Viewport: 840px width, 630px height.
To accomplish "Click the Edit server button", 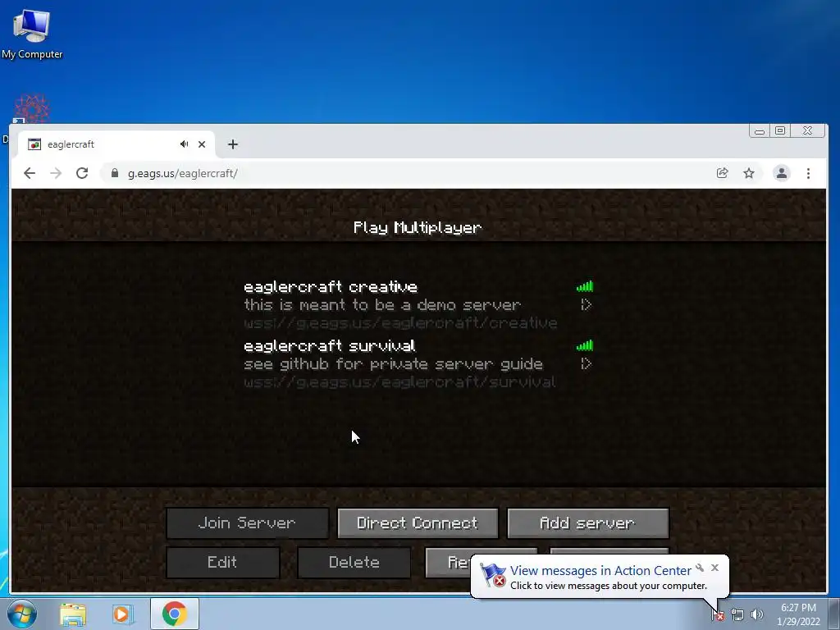I will coord(222,562).
